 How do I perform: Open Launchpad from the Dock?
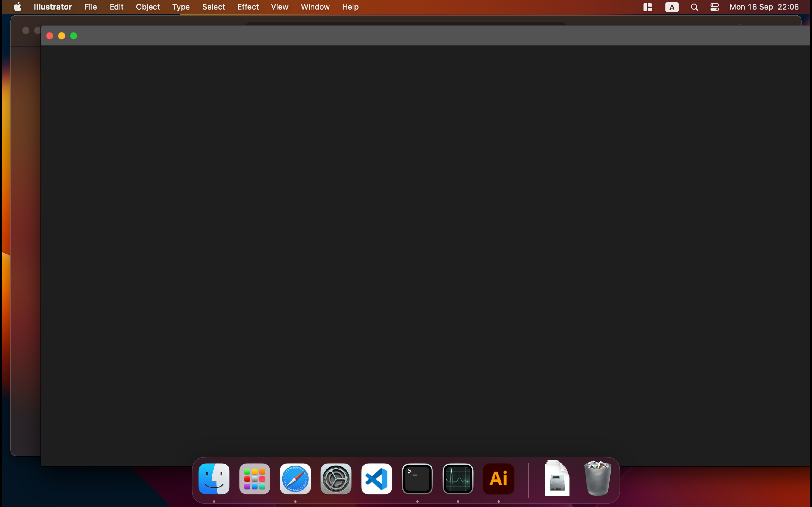coord(254,478)
